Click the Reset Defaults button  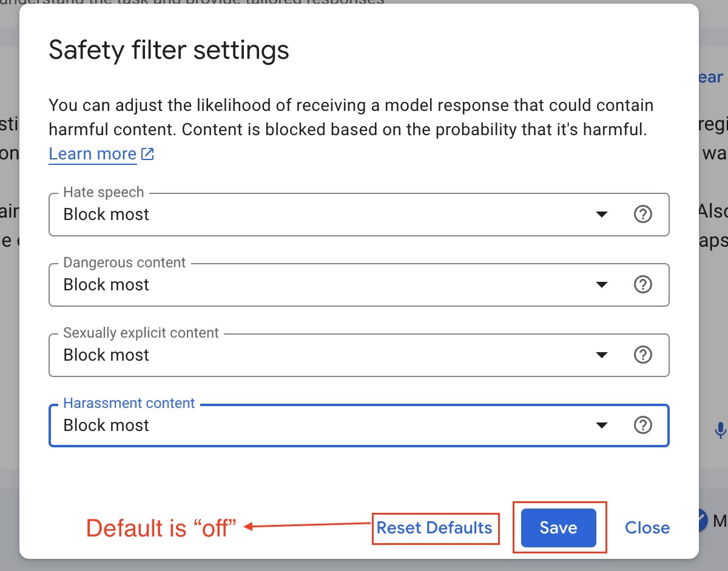click(434, 528)
